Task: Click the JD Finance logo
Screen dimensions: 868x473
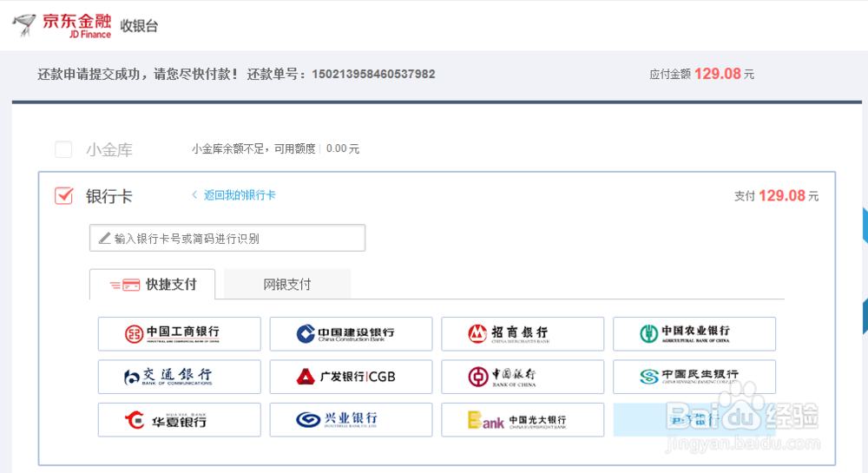Action: click(62, 25)
